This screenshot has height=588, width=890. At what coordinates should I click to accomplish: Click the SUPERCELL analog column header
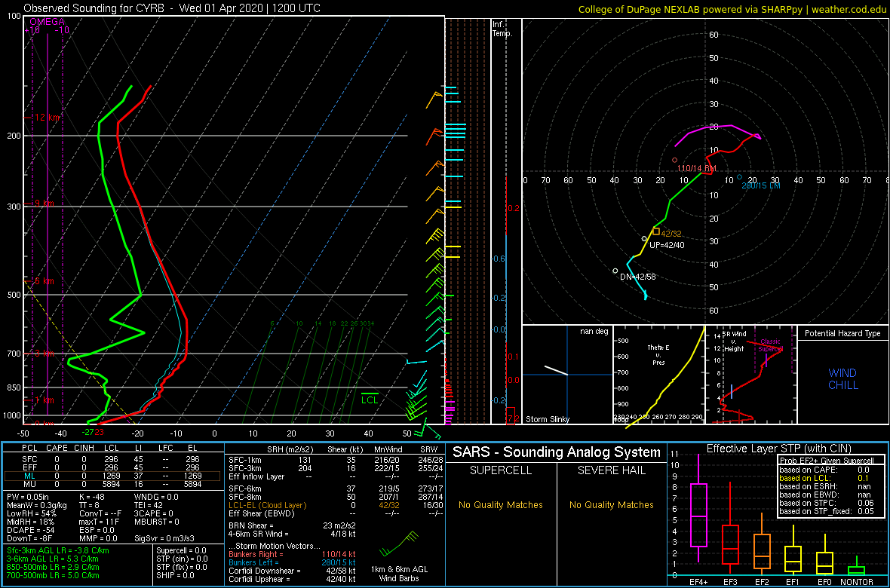tap(502, 471)
